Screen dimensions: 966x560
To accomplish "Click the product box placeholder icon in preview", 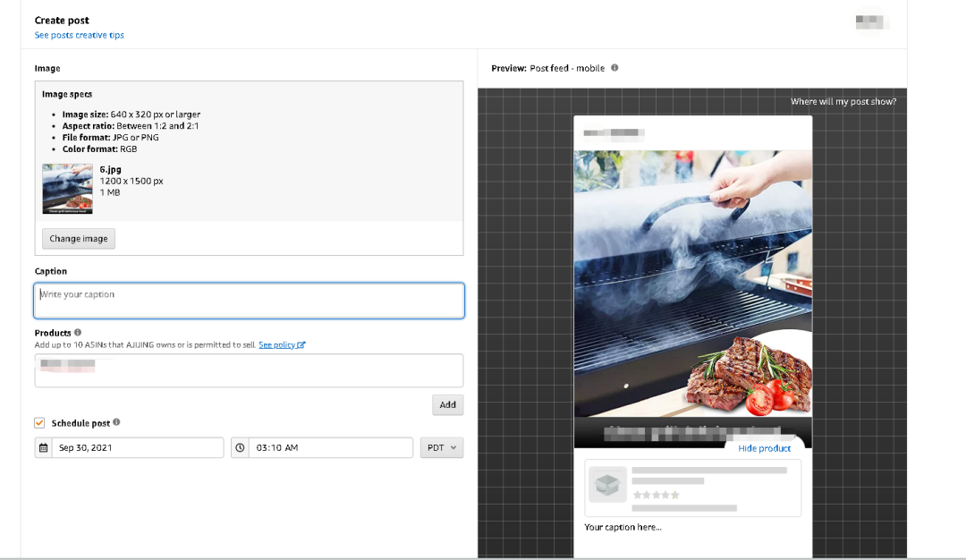I will tap(607, 485).
